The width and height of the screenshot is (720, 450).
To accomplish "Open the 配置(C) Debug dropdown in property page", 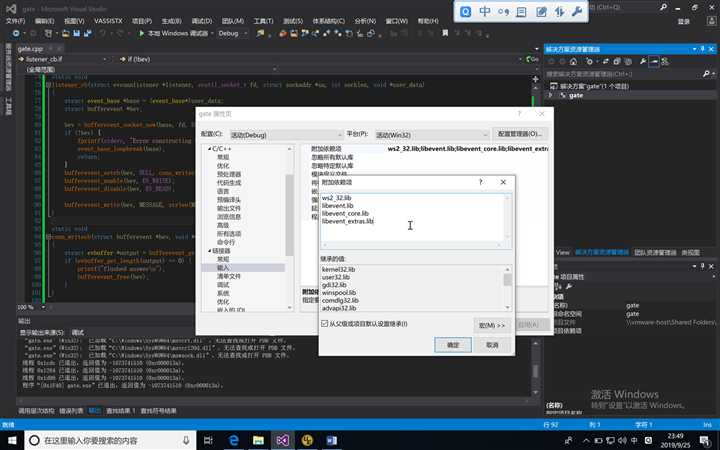I will (x=287, y=135).
